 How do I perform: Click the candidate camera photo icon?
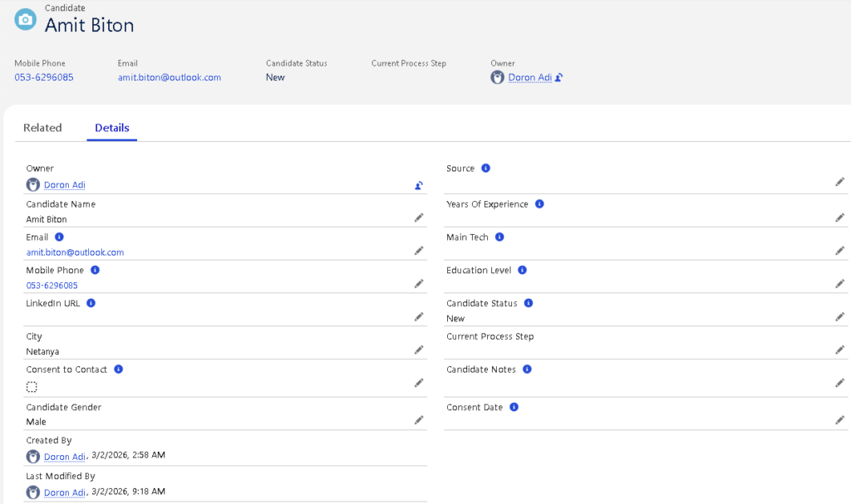[26, 19]
